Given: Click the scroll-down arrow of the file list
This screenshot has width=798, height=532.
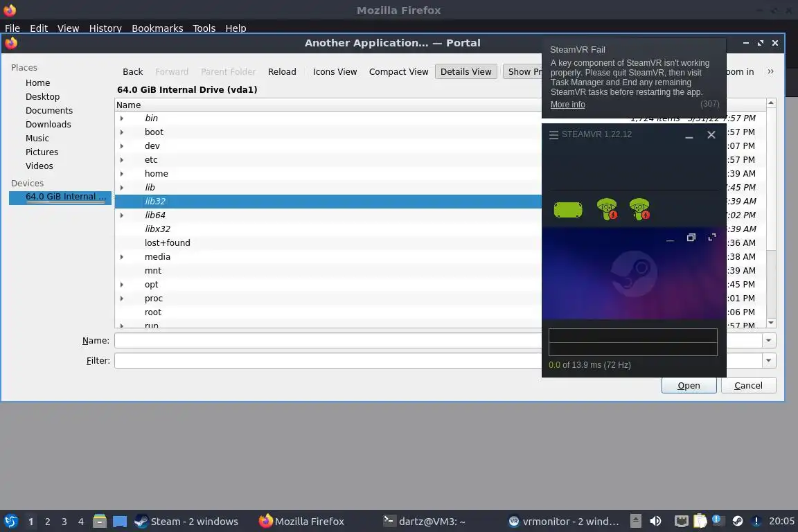Looking at the screenshot, I should pos(771,323).
